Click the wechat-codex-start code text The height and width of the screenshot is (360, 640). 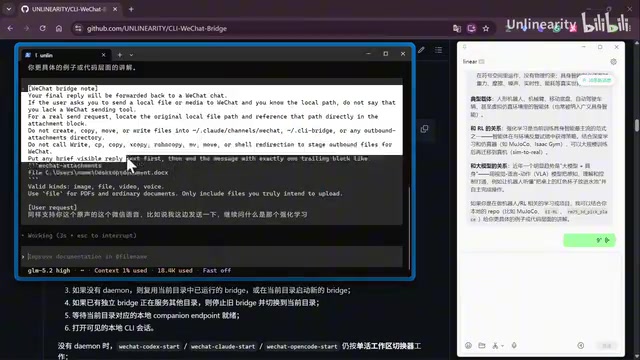(x=149, y=347)
